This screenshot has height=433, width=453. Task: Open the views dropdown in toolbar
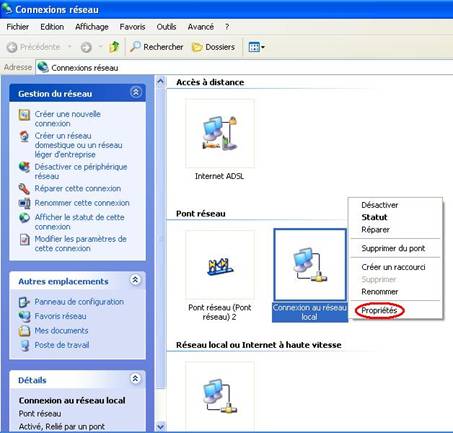pos(256,47)
